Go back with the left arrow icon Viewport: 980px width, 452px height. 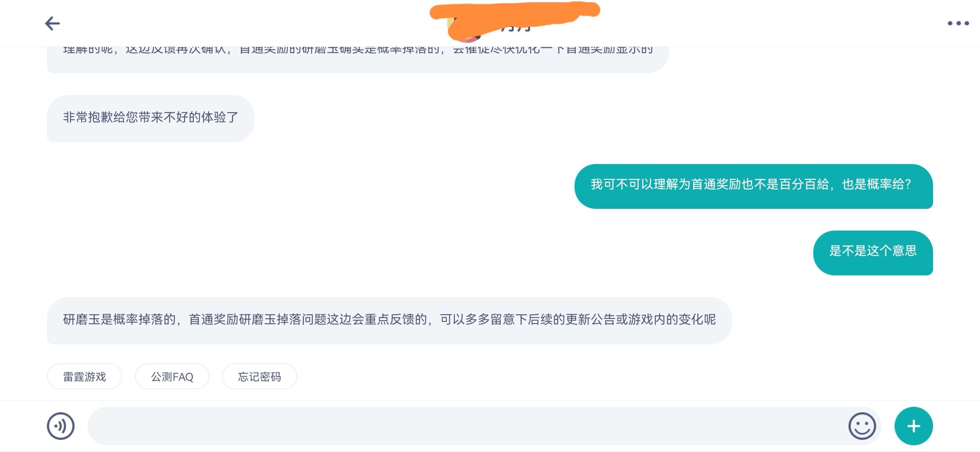(52, 23)
